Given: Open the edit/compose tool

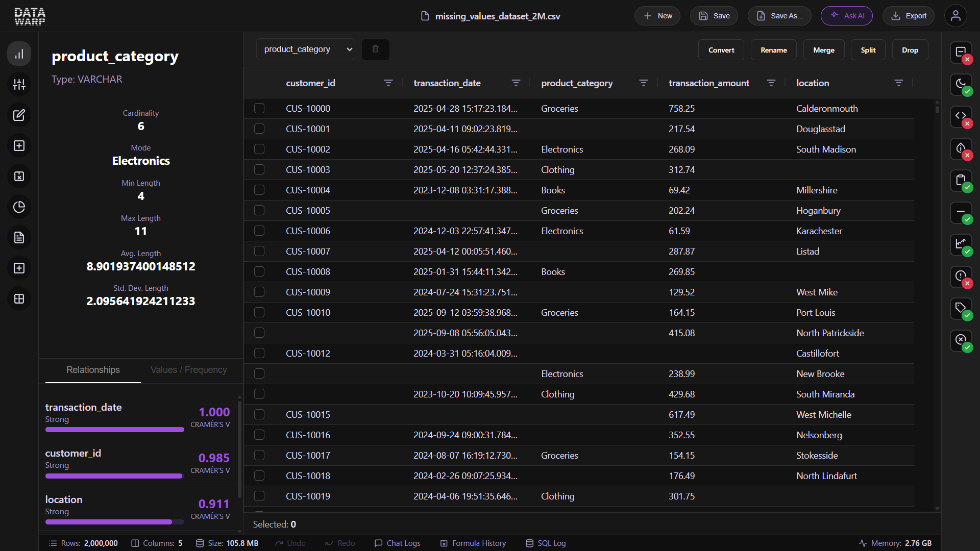Looking at the screenshot, I should pyautogui.click(x=19, y=115).
